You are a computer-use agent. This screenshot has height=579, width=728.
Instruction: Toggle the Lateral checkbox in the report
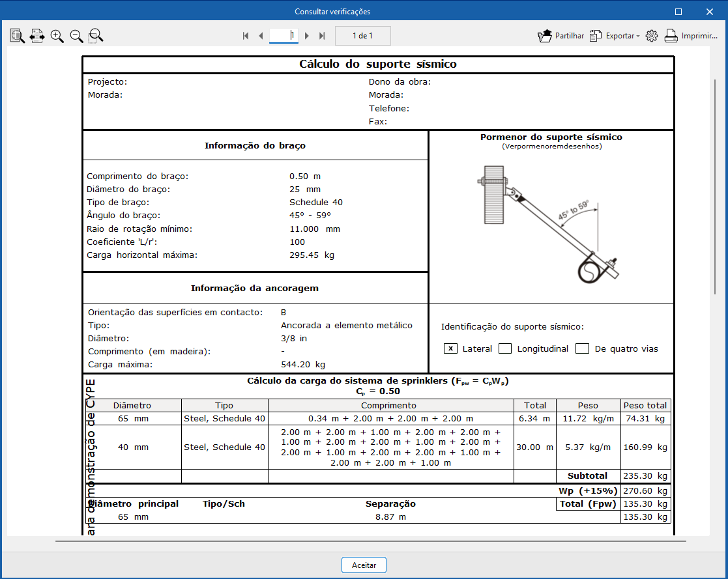[x=450, y=348]
